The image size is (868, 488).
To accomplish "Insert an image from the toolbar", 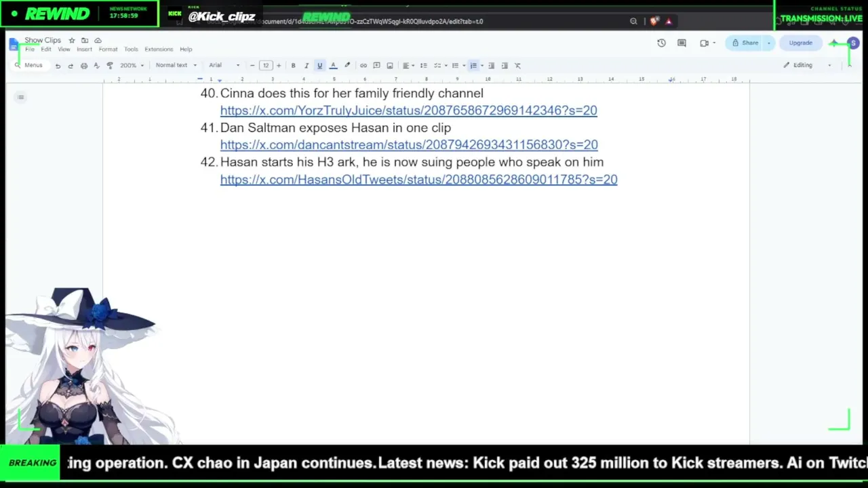I will click(x=390, y=66).
